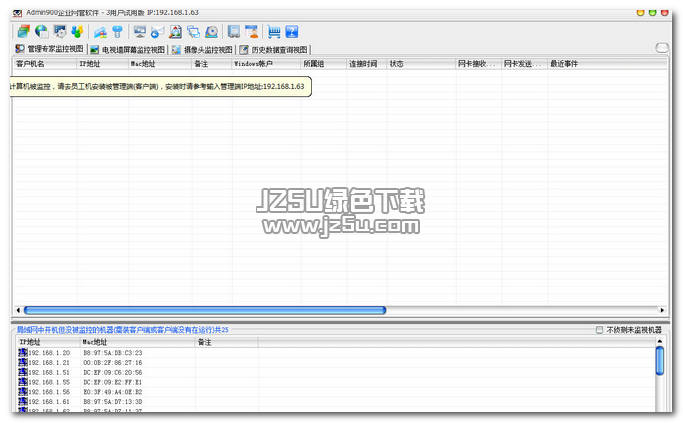Image resolution: width=683 pixels, height=423 pixels.
Task: Click the horizontal scrollbar thumb
Action: [x=205, y=310]
